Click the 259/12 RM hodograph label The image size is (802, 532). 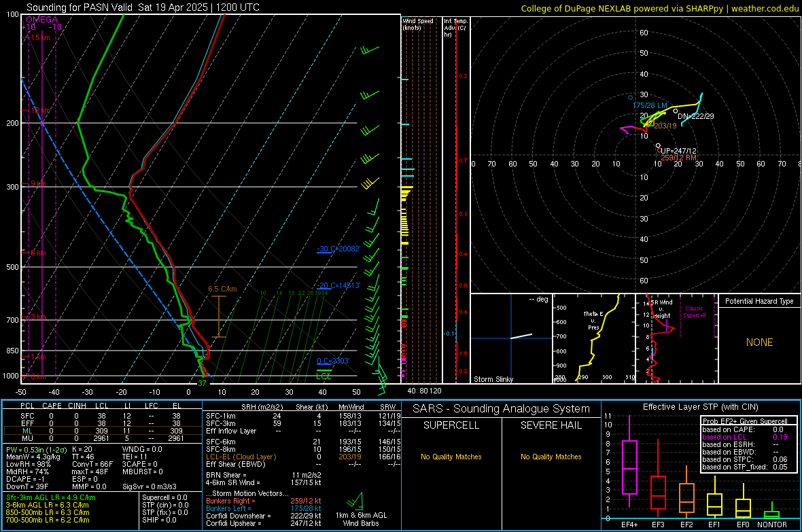pos(679,158)
